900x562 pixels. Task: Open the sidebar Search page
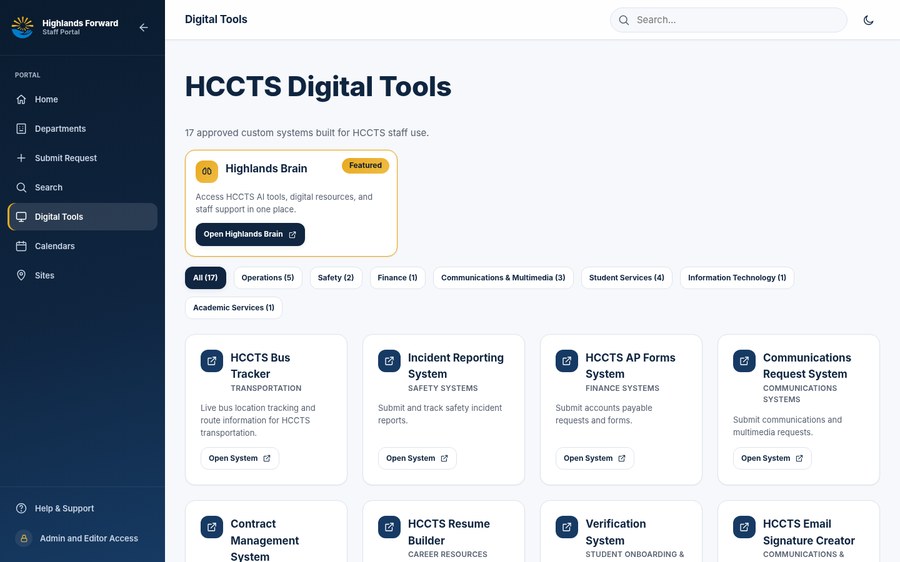pyautogui.click(x=83, y=187)
